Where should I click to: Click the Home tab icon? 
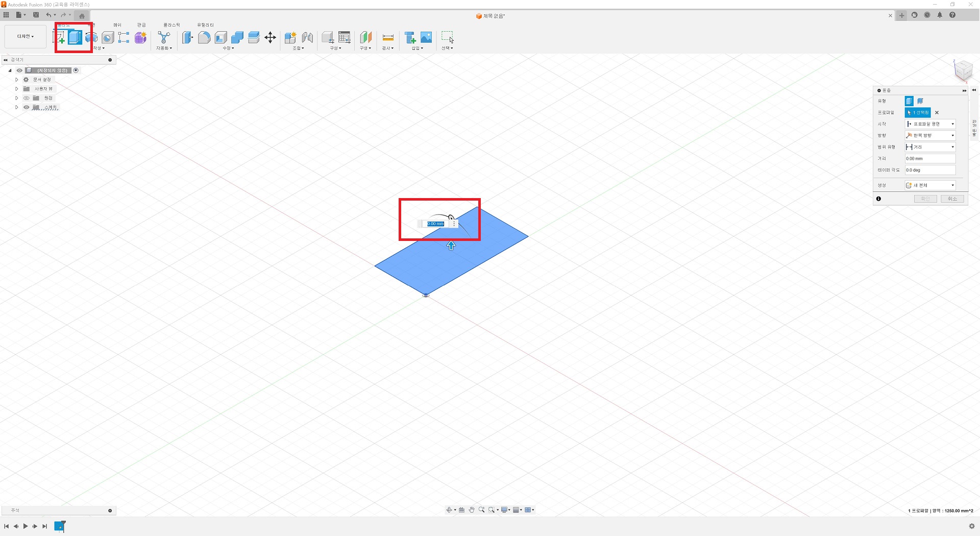click(x=82, y=16)
